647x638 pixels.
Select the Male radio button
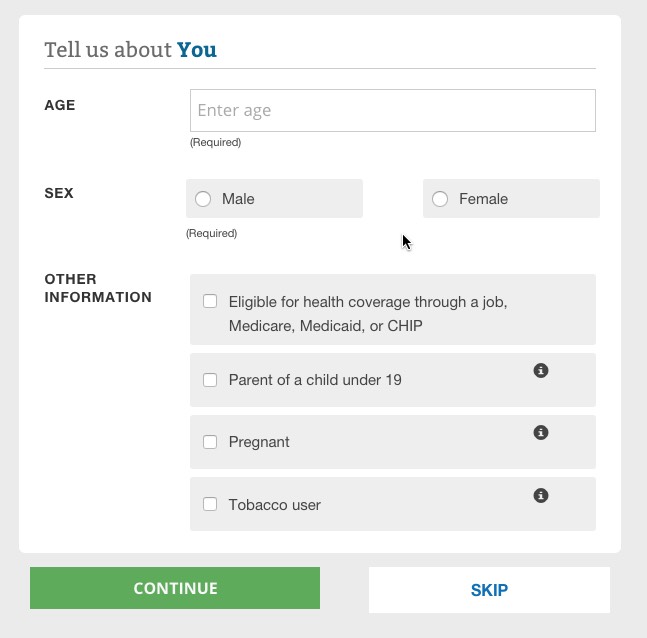(203, 199)
